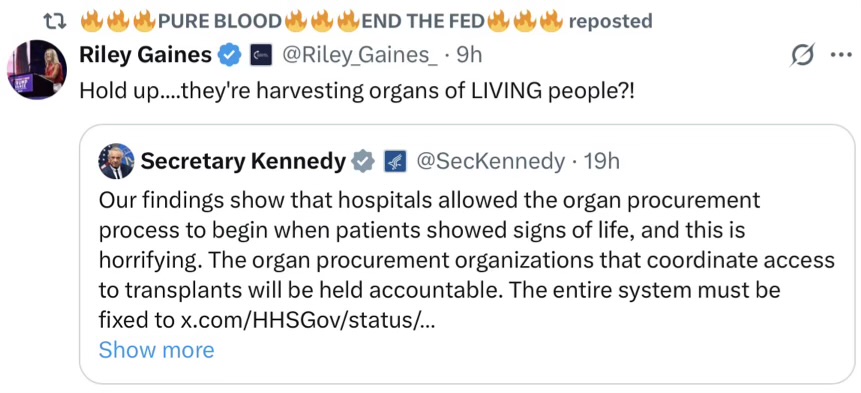Expand quoted post with Show more

point(156,350)
